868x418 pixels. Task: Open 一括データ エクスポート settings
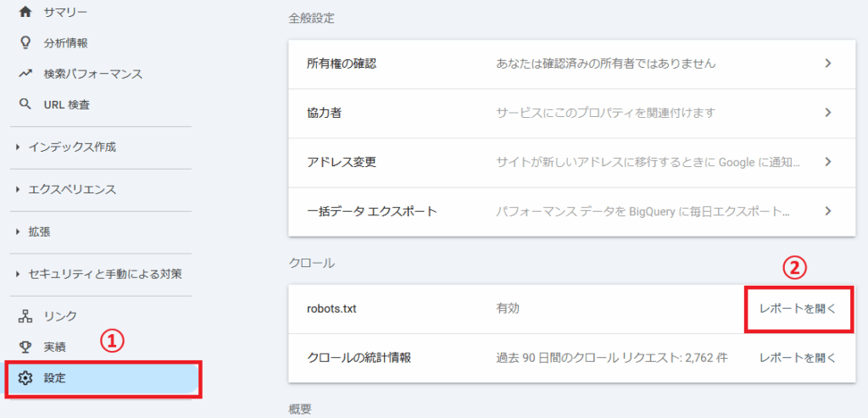coord(560,211)
